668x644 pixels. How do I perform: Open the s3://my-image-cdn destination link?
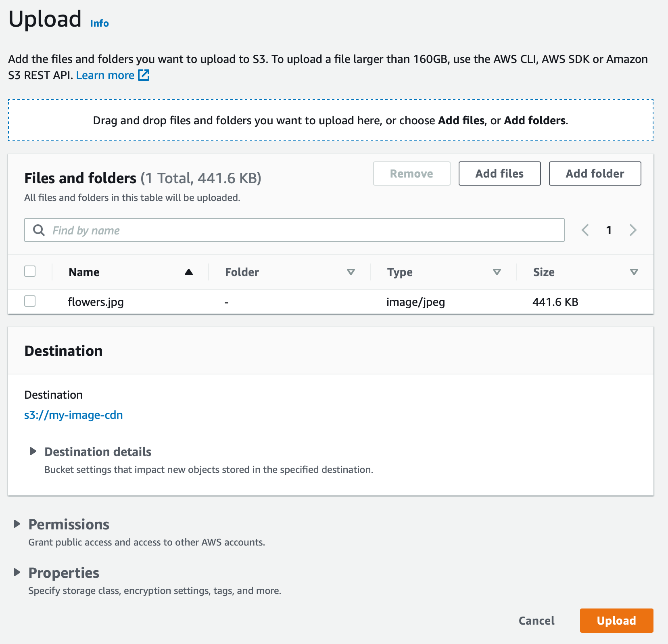pyautogui.click(x=73, y=415)
